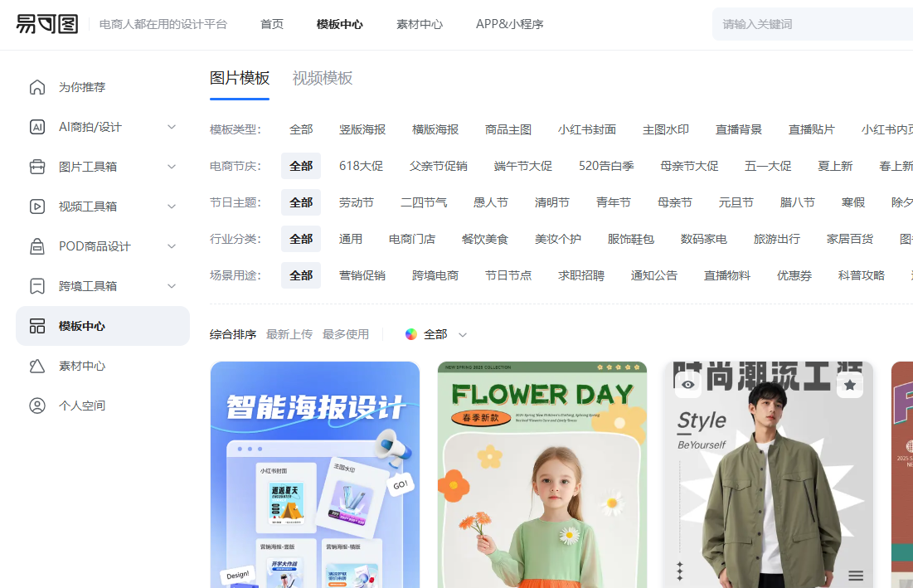Choose the 端午节大促 festival filter
Viewport: 913px width, 588px height.
click(x=523, y=167)
